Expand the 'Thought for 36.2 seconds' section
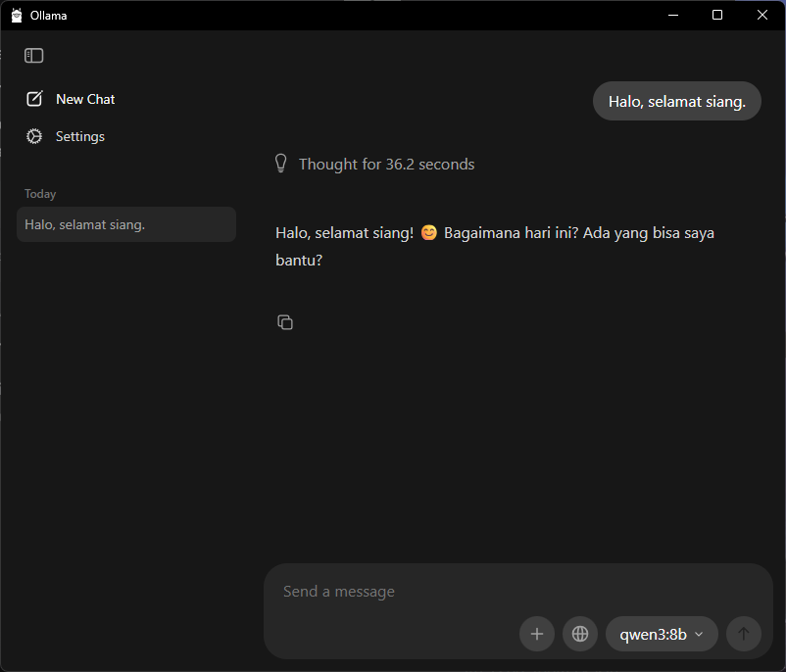The image size is (786, 672). (386, 165)
